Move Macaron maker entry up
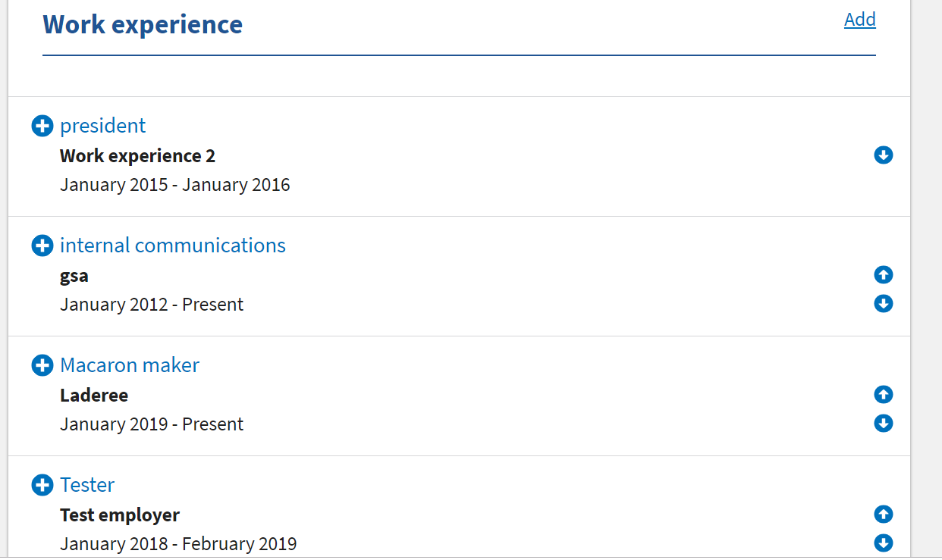The width and height of the screenshot is (942, 560). 883,395
